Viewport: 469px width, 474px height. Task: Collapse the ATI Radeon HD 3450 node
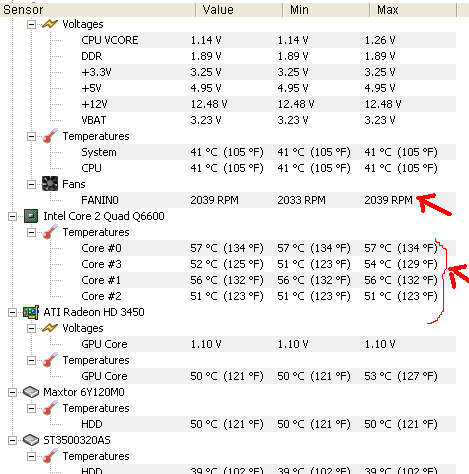coord(12,312)
